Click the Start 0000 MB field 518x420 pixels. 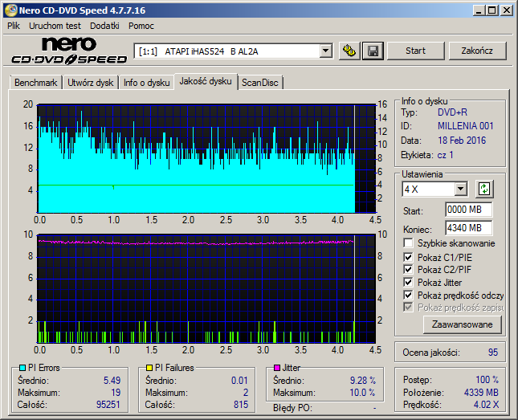(468, 210)
